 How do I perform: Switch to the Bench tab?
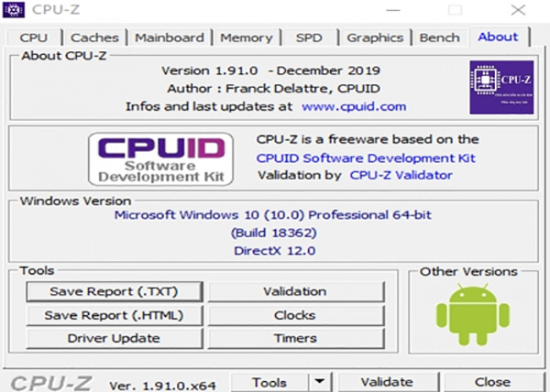click(x=439, y=38)
